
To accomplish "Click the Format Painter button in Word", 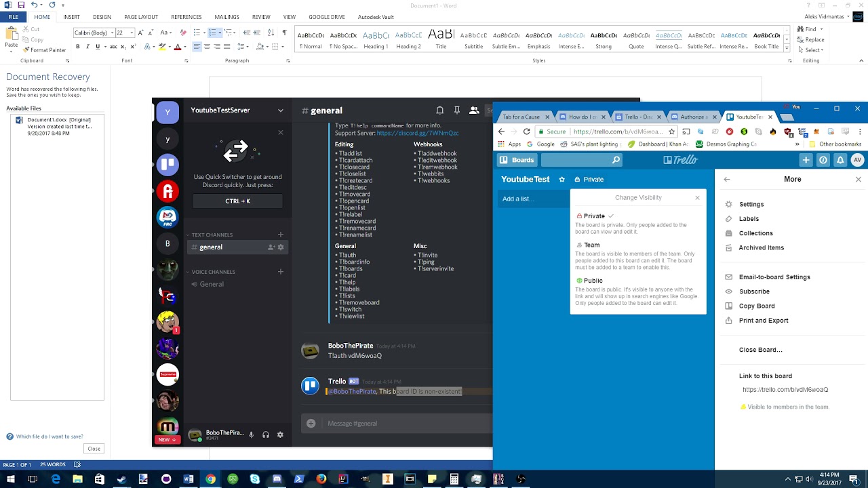I will [x=45, y=50].
